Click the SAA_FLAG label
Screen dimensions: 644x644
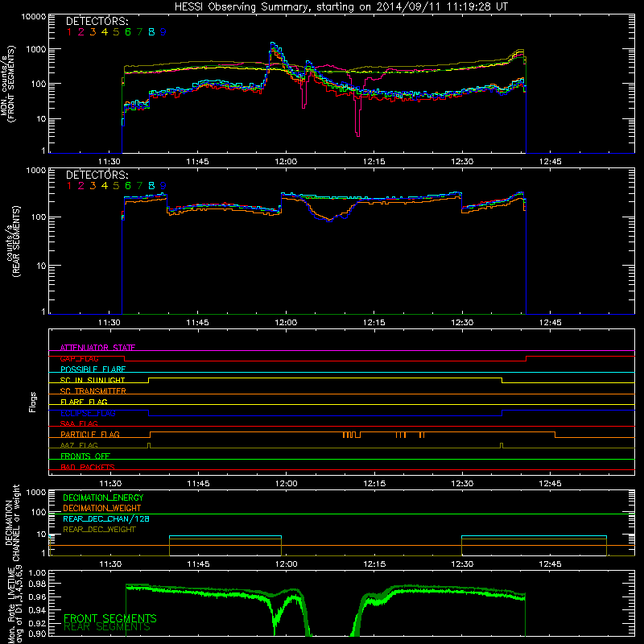click(79, 423)
